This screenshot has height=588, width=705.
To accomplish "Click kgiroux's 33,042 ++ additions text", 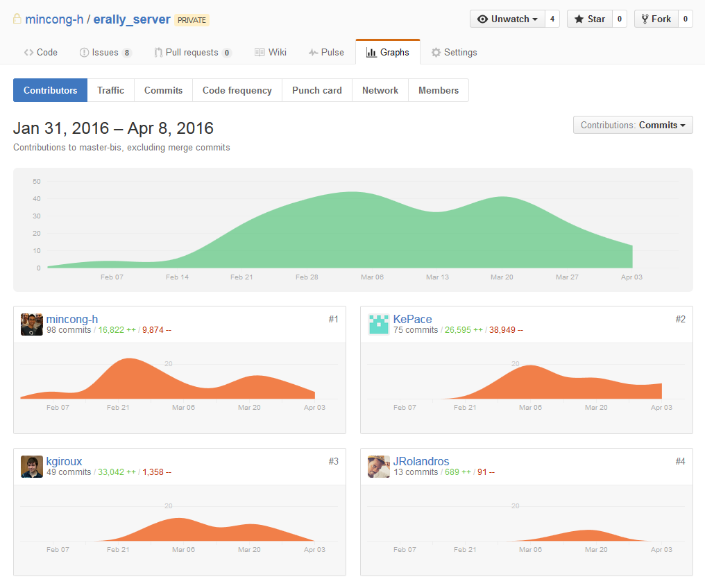I will click(x=117, y=472).
